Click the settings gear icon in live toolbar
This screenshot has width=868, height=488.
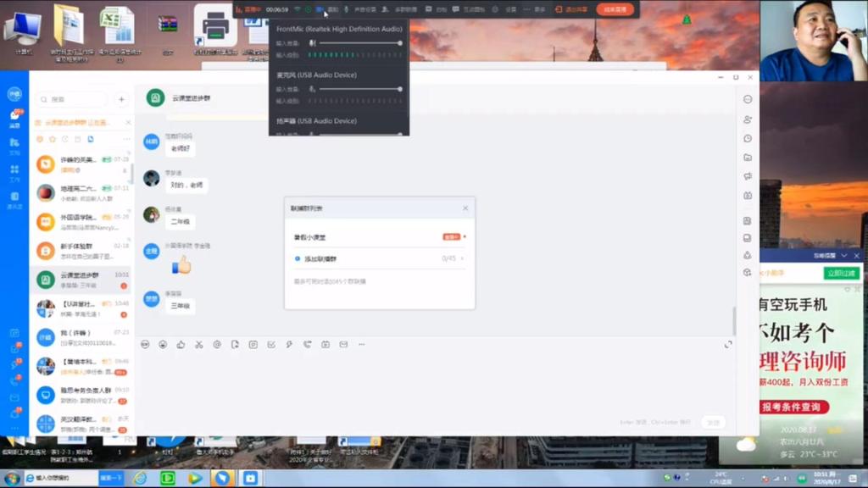click(495, 9)
